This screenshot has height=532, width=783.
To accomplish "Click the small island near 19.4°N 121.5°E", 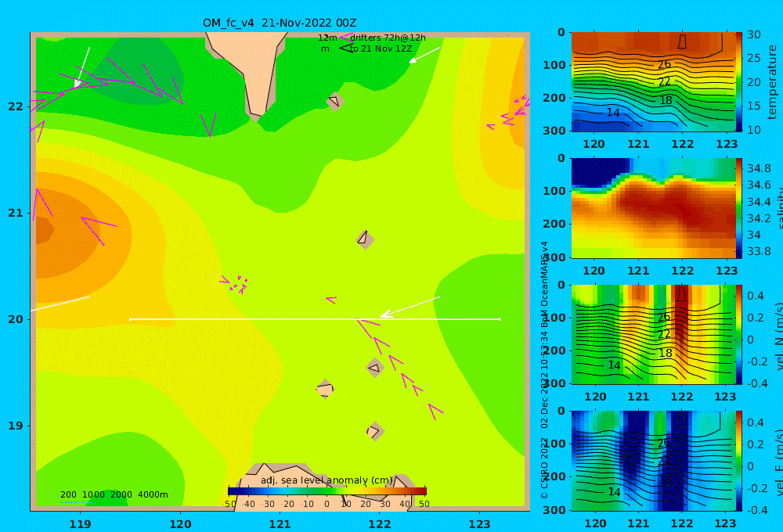I will tap(325, 389).
